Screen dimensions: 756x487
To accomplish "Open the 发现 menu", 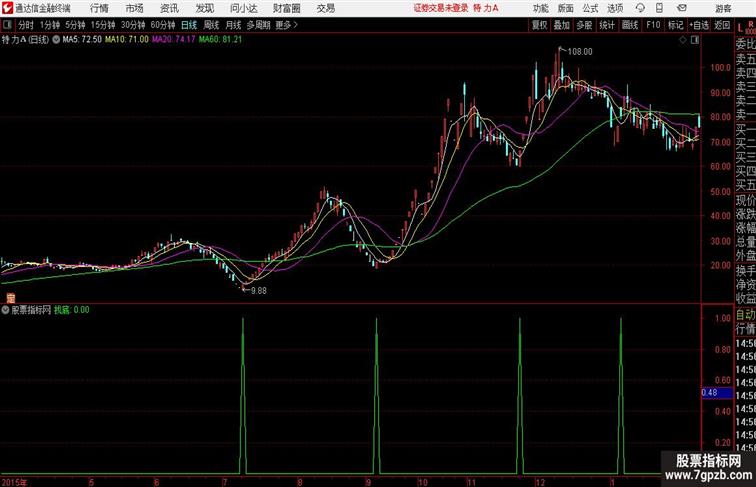I will [204, 8].
